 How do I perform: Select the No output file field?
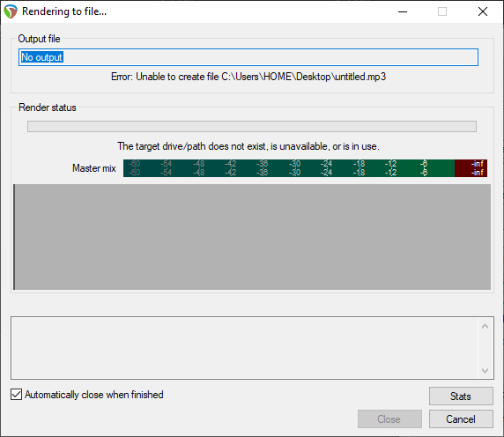[x=248, y=57]
